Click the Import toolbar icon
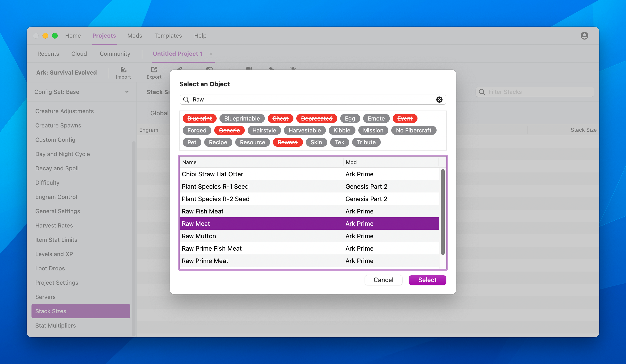626x364 pixels. click(x=123, y=70)
